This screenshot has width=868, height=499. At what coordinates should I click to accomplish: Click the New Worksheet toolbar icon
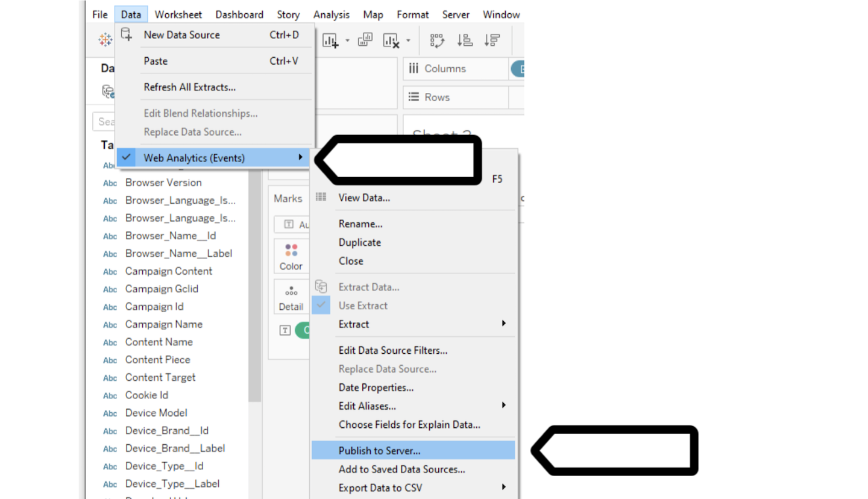331,40
